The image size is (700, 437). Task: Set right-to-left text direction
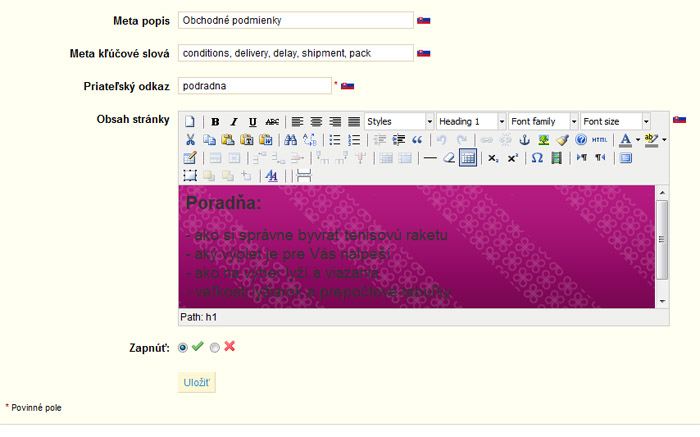600,158
